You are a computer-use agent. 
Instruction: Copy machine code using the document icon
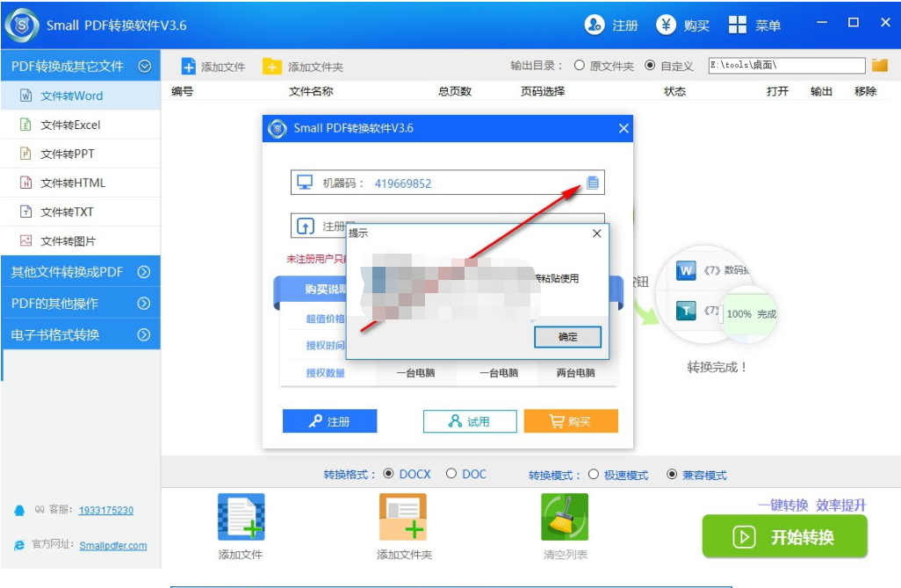coord(593,183)
